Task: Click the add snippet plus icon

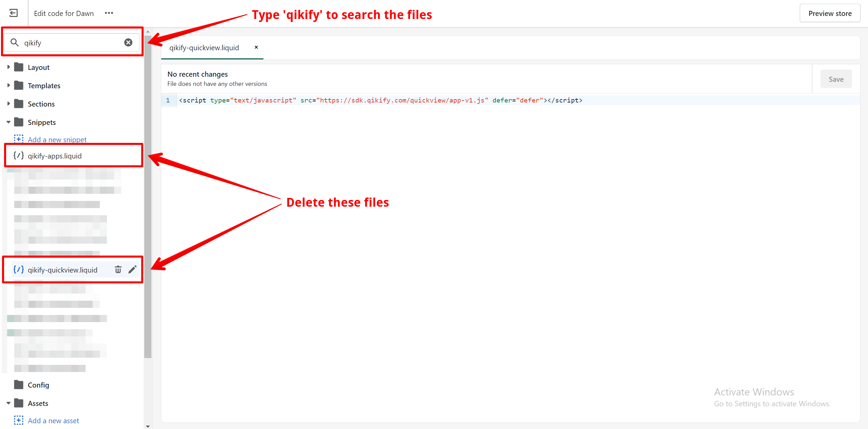Action: click(19, 139)
